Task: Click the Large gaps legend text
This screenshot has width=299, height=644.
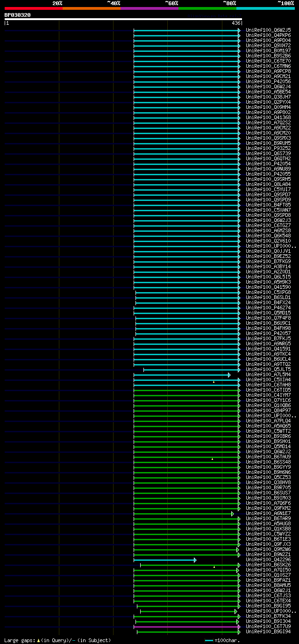Action: pyautogui.click(x=58, y=640)
